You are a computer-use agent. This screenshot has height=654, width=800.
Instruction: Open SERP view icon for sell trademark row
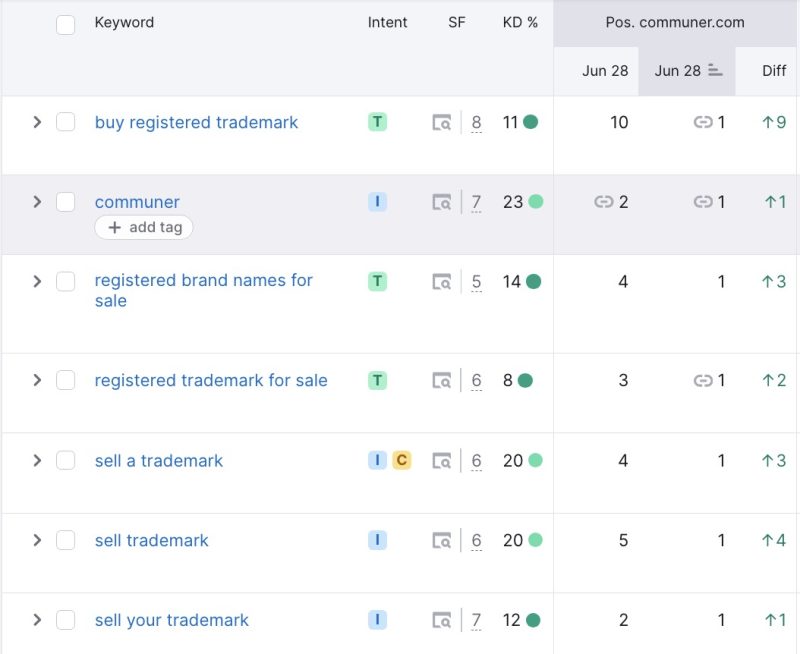(441, 541)
